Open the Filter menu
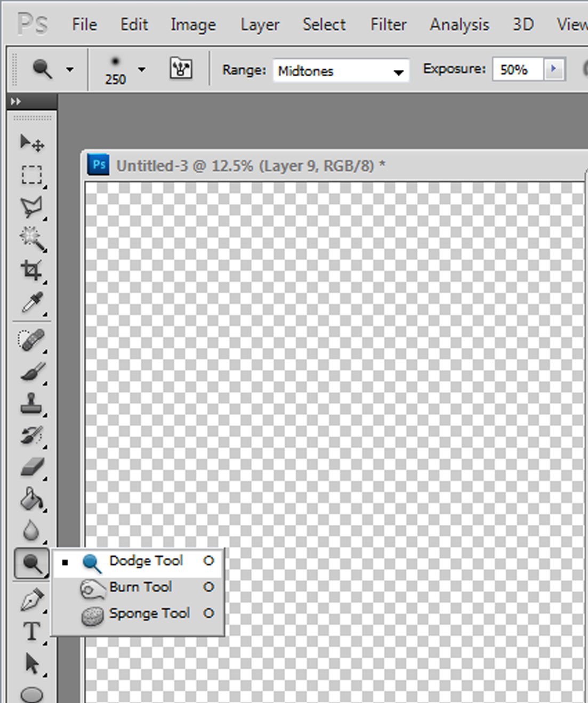The width and height of the screenshot is (588, 703). [388, 25]
